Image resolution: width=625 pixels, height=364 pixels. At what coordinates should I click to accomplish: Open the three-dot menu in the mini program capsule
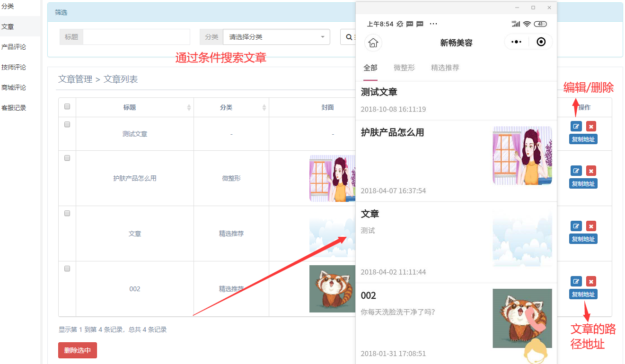click(517, 42)
